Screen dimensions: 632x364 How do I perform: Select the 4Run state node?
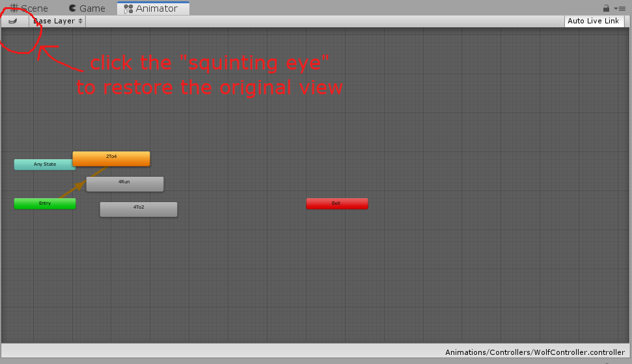[x=125, y=184]
